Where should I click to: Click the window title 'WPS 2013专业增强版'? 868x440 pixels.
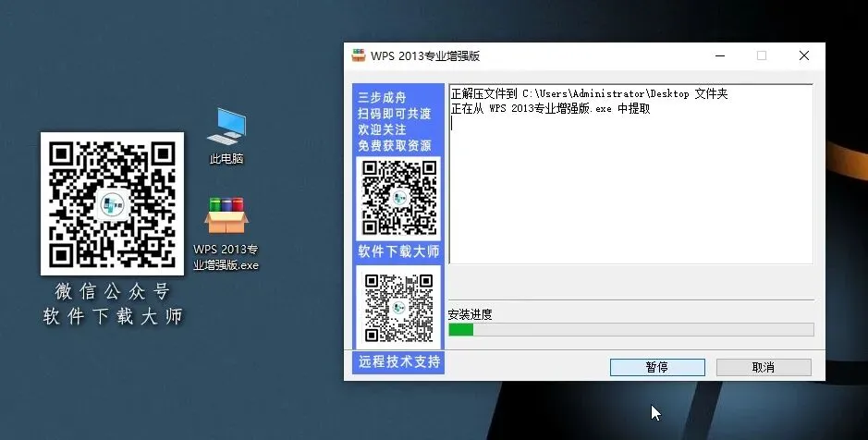tap(425, 55)
